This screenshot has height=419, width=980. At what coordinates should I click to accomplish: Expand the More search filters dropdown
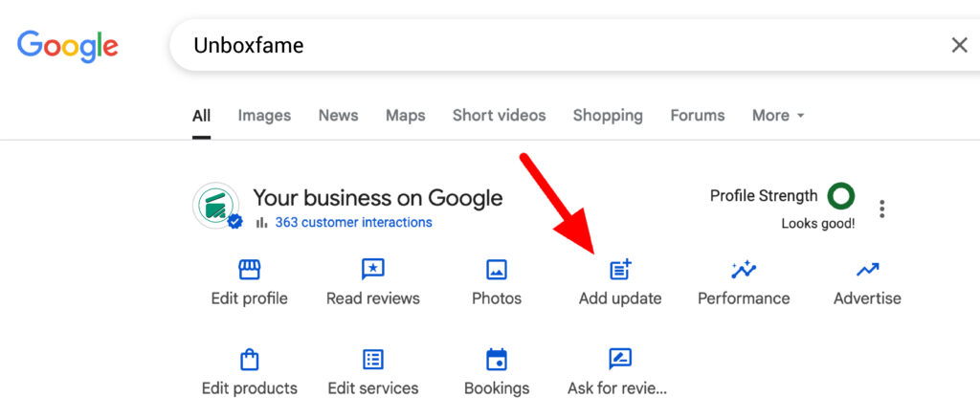[778, 116]
